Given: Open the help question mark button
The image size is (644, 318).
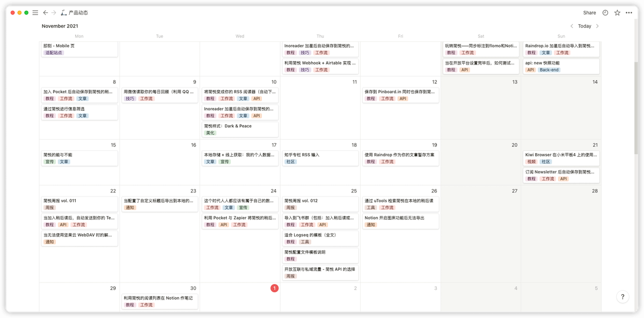Looking at the screenshot, I should [x=622, y=297].
